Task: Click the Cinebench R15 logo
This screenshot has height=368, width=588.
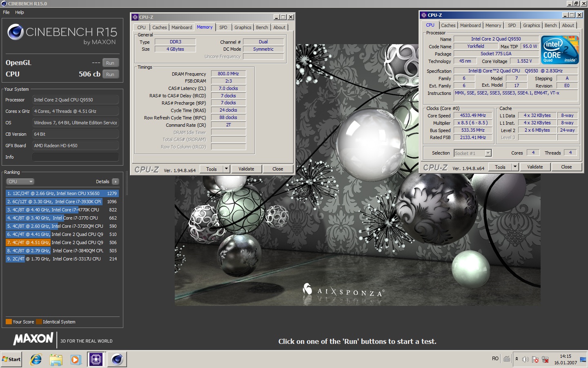Action: 62,34
